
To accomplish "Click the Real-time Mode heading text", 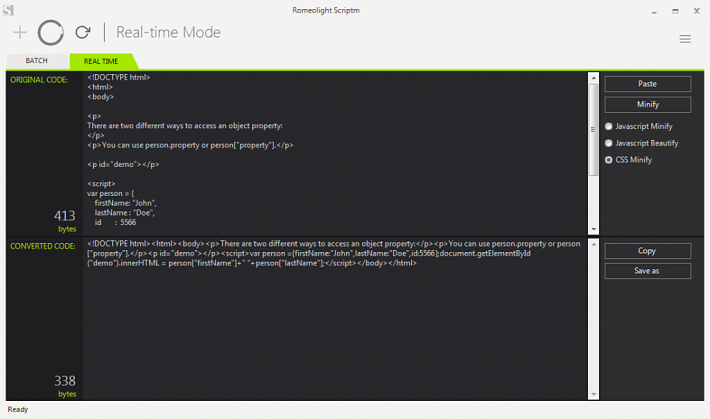I will pyautogui.click(x=168, y=32).
